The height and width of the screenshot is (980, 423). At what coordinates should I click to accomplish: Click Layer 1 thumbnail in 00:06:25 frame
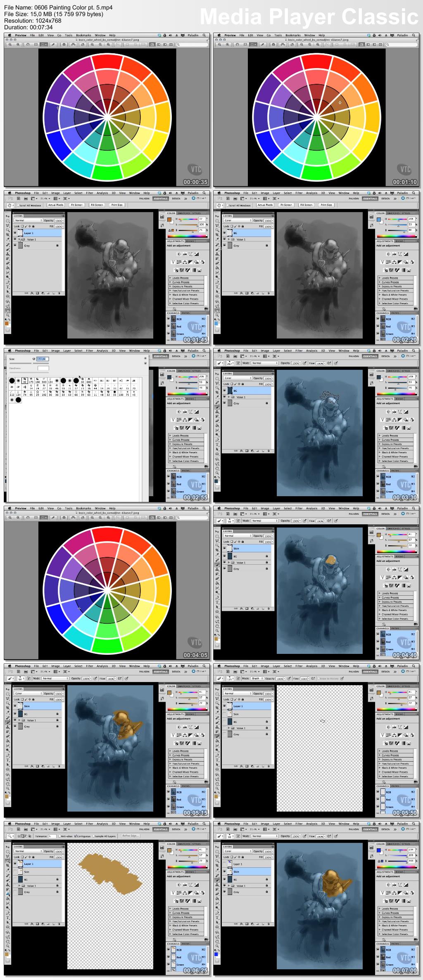pyautogui.click(x=20, y=864)
